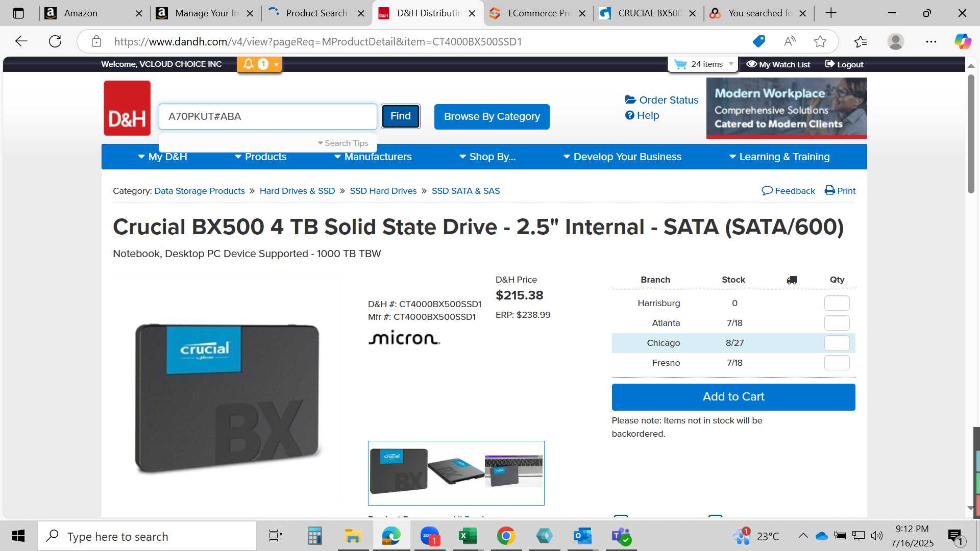This screenshot has width=980, height=551.
Task: Click the Find button
Action: click(x=401, y=116)
